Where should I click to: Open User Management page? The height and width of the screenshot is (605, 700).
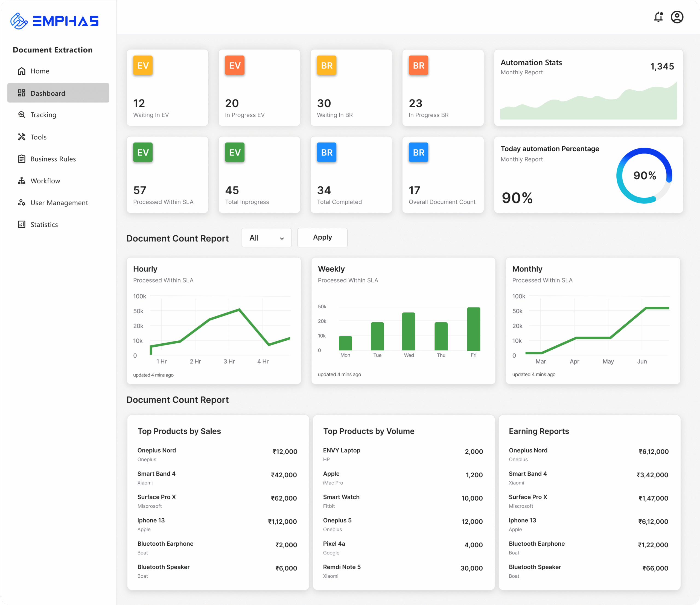58,203
